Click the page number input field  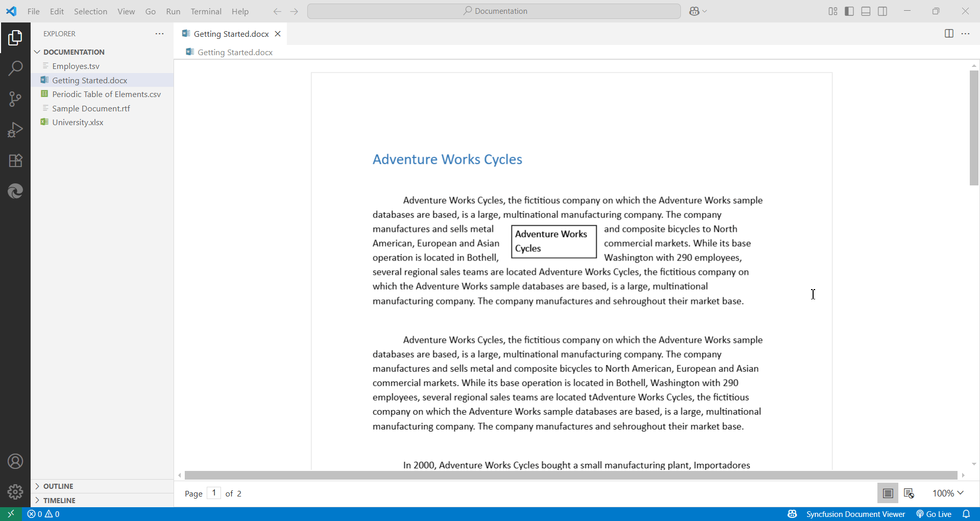[x=214, y=493]
